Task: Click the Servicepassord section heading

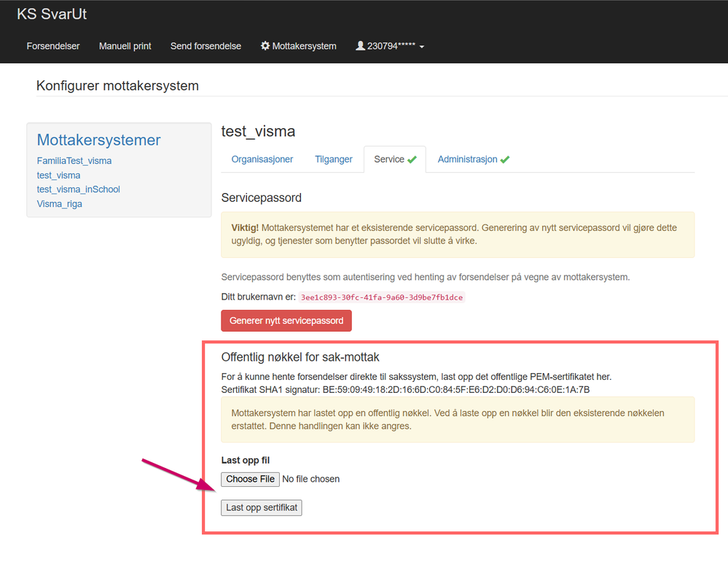Action: [x=262, y=198]
